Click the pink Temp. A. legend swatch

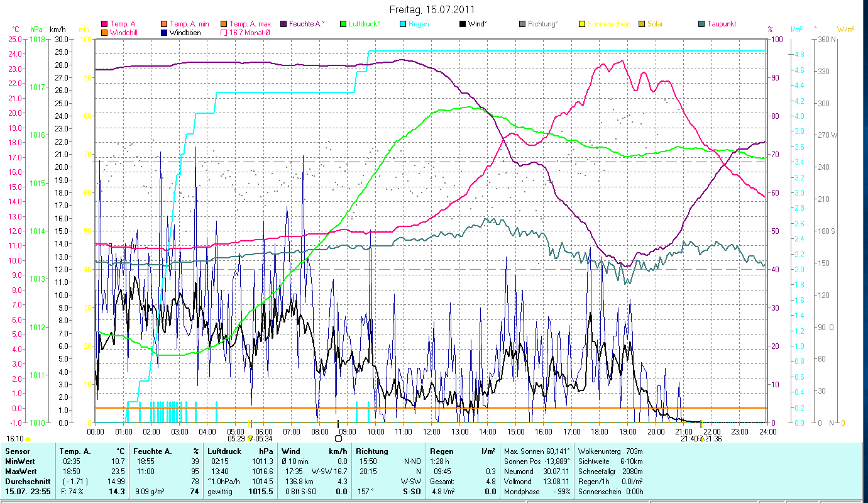pyautogui.click(x=104, y=24)
